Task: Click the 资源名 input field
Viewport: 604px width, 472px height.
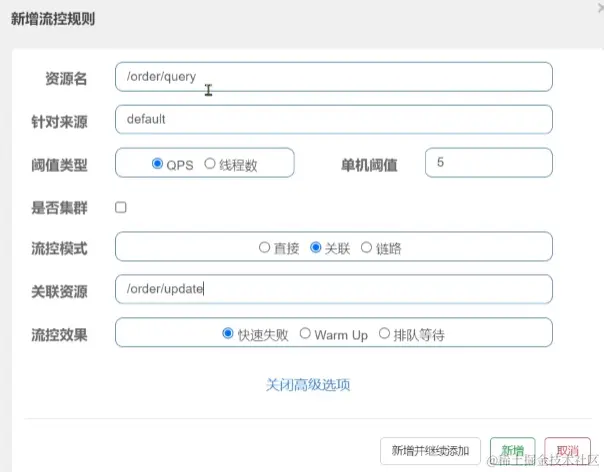Action: click(x=334, y=77)
